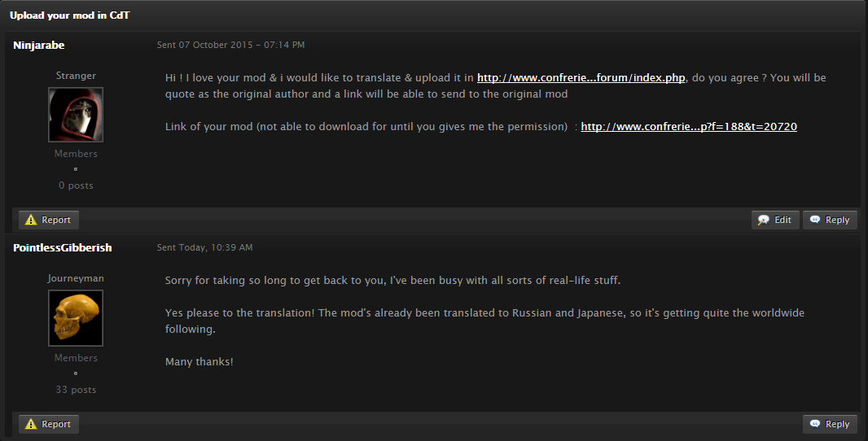
Task: Open Ninjarabe's hooded figure avatar
Action: [x=76, y=115]
